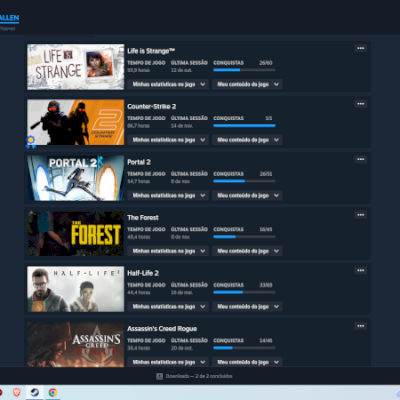Click the Chrome icon in the taskbar
The image size is (400, 400).
tap(53, 392)
